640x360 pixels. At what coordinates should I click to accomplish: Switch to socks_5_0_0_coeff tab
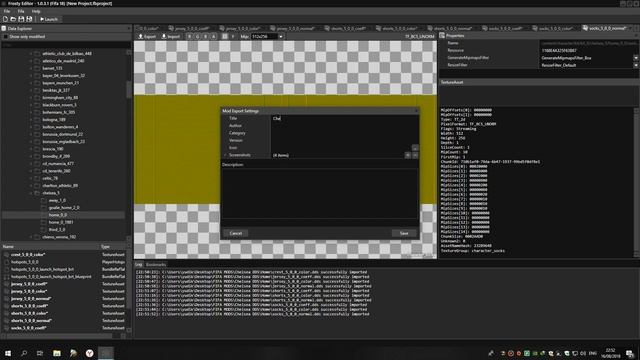503,28
